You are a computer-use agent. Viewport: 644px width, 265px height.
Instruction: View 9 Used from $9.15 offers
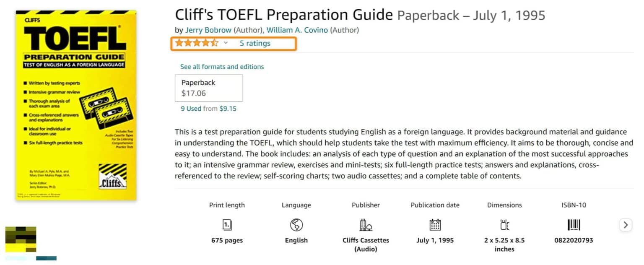[208, 108]
